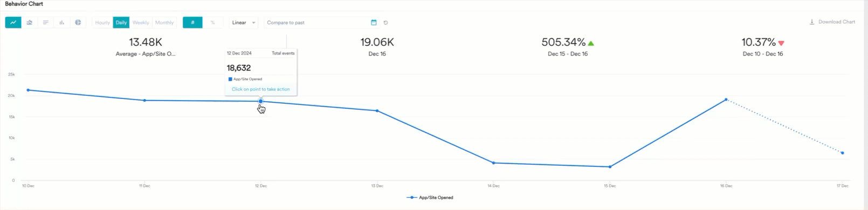Image resolution: width=868 pixels, height=210 pixels.
Task: Switch to Weekly granularity
Action: [141, 23]
